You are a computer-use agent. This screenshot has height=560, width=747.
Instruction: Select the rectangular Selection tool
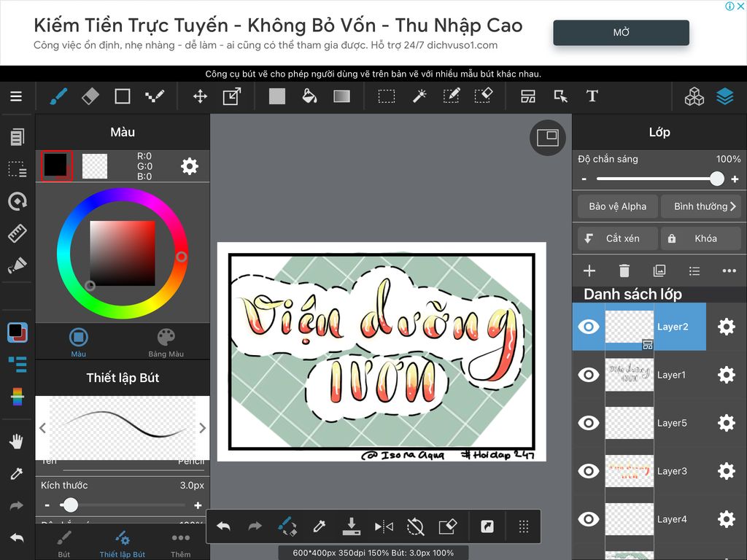point(387,97)
